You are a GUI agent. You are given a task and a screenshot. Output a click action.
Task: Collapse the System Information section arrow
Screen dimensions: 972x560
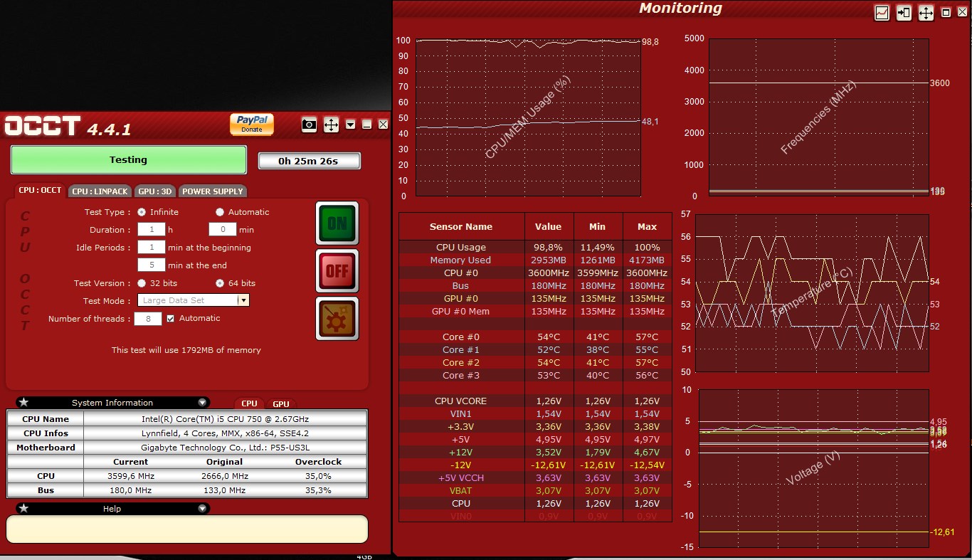pos(203,403)
